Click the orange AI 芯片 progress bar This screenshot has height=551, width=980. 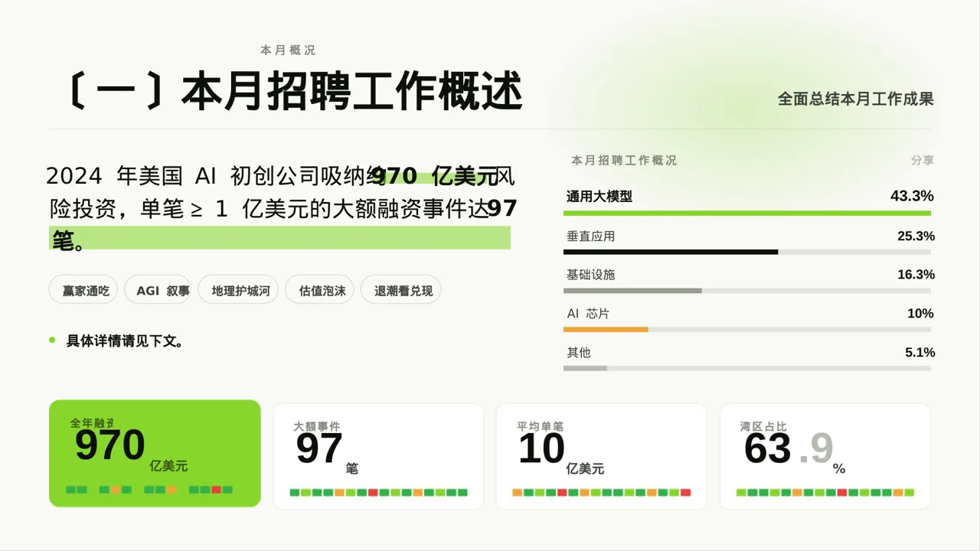pos(606,330)
